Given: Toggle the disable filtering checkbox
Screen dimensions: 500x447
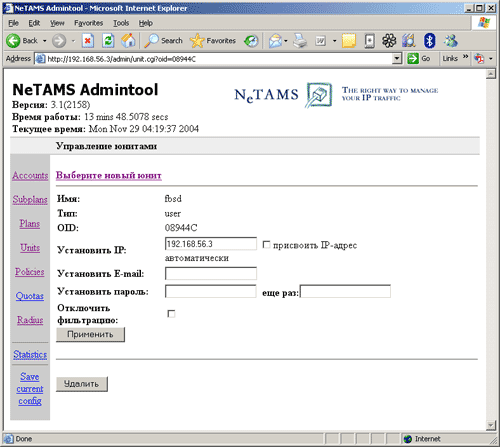Looking at the screenshot, I should (x=171, y=314).
